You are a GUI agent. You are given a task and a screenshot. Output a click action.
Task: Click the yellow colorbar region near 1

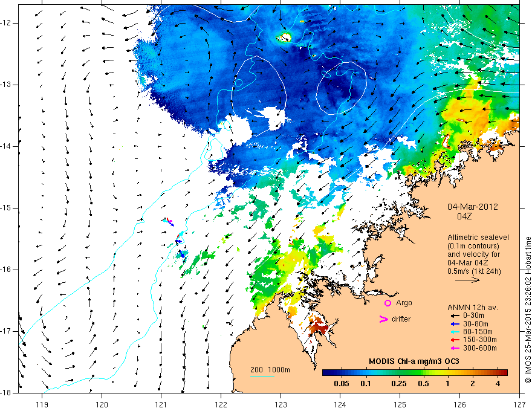(447, 373)
